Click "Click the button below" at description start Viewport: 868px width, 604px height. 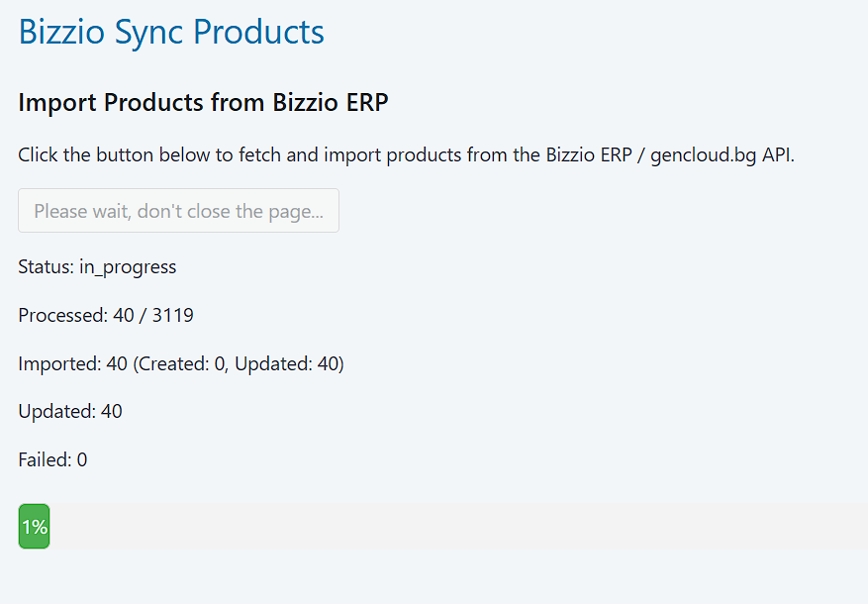point(104,156)
